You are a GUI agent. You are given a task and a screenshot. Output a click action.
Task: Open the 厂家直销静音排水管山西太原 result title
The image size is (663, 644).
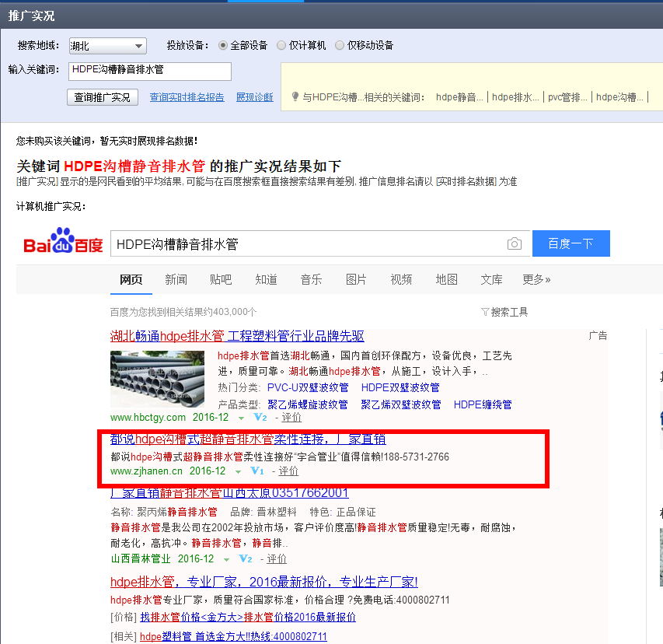[229, 493]
